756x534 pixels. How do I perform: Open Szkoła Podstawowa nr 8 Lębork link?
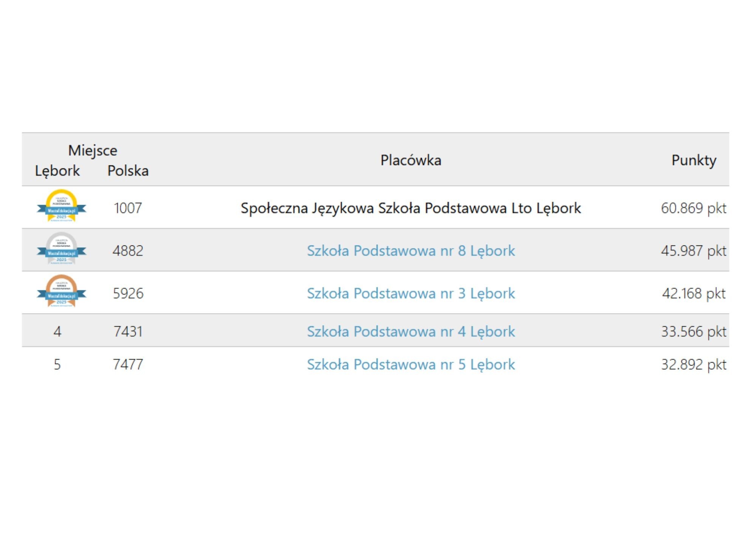411,251
